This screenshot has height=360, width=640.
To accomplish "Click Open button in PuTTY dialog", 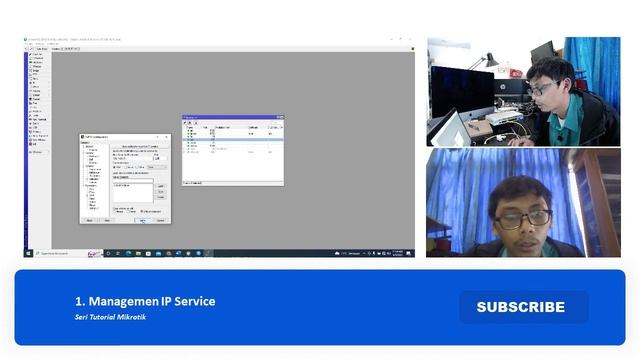I will 142,220.
